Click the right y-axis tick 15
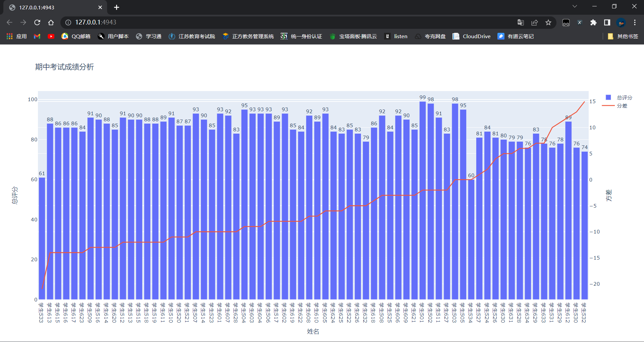 click(x=593, y=101)
